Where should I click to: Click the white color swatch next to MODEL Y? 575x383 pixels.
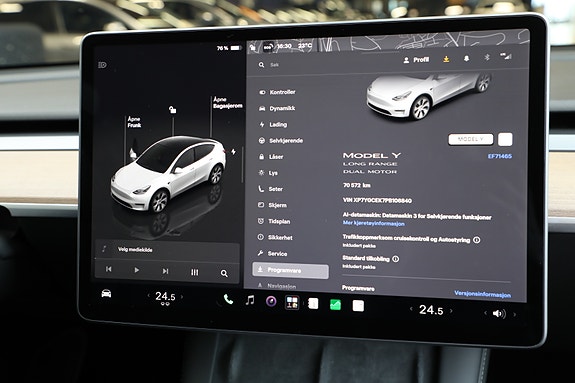pyautogui.click(x=505, y=139)
